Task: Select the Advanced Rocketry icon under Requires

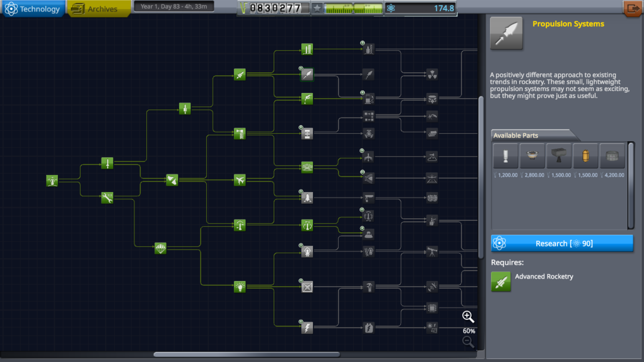Action: pos(501,281)
